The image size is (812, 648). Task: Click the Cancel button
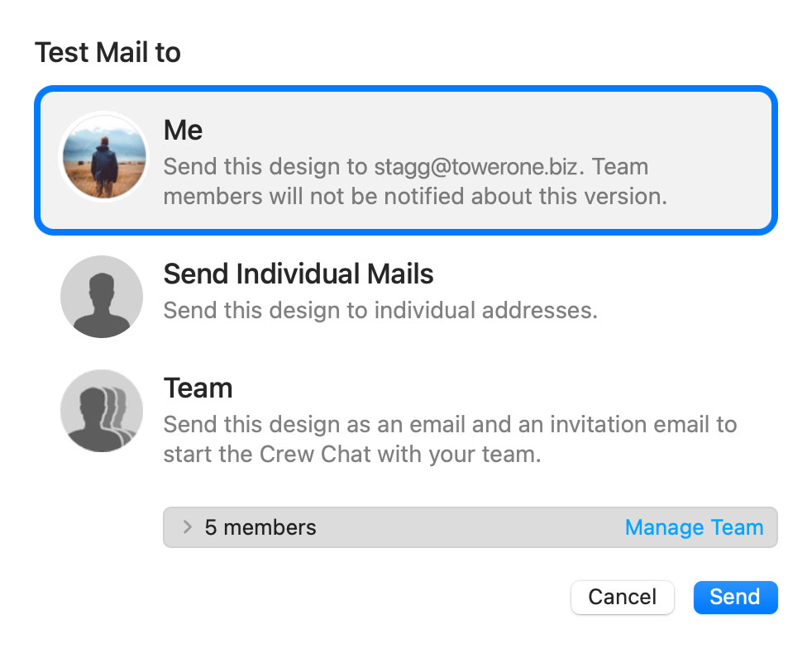(x=622, y=598)
